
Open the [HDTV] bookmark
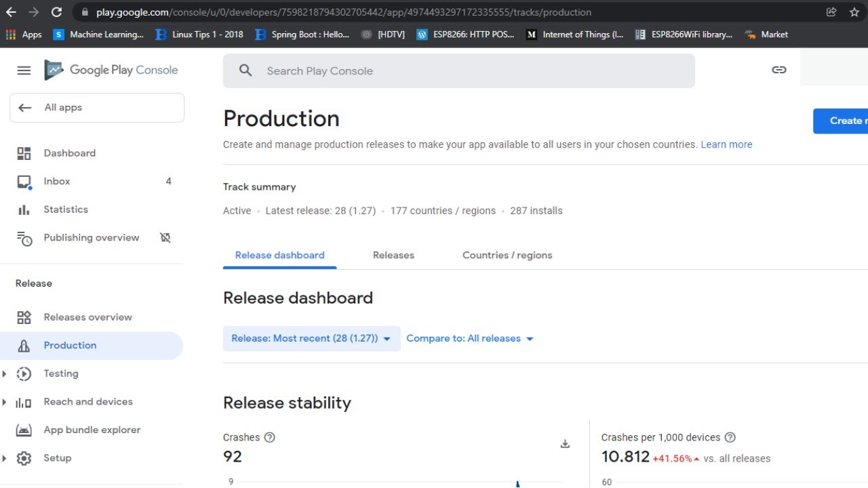coord(383,35)
